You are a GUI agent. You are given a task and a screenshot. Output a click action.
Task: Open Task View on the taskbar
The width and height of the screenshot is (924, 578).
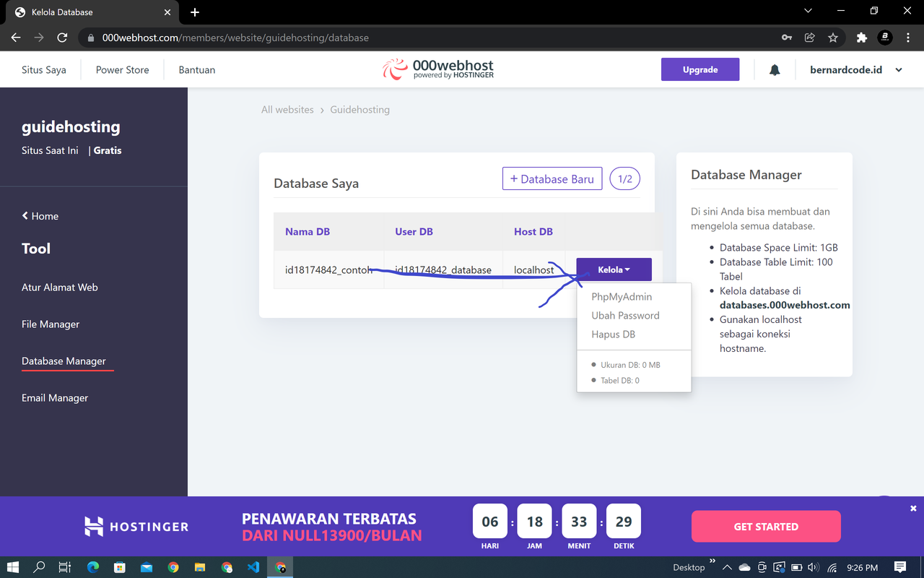(65, 567)
